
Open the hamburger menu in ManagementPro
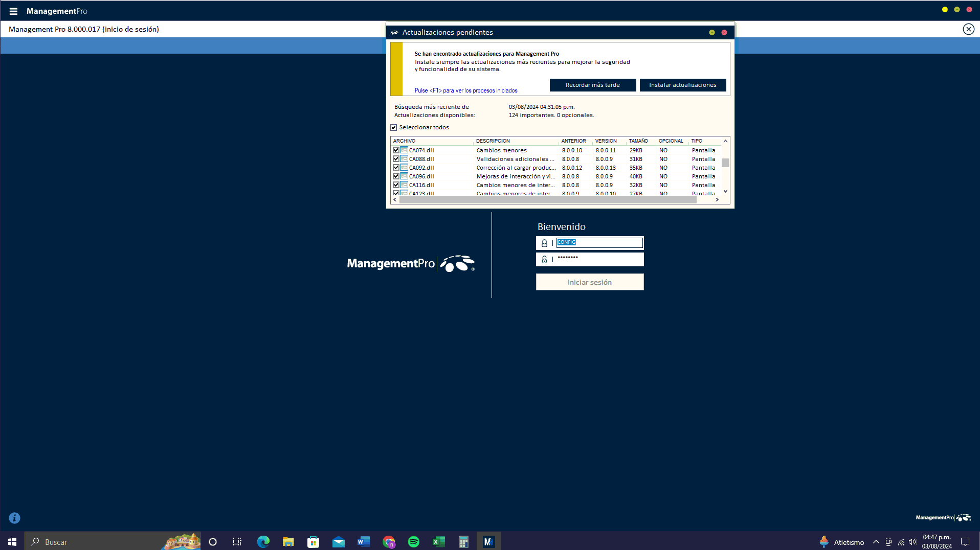pos(13,11)
